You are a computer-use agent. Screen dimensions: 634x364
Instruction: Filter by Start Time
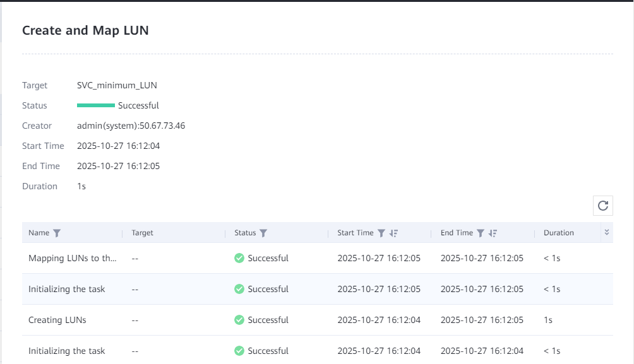(381, 233)
